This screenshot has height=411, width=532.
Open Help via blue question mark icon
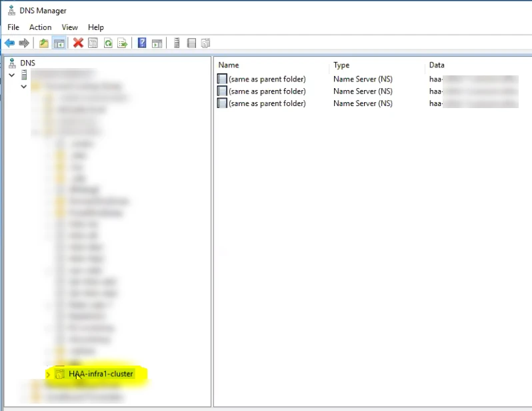[x=142, y=43]
